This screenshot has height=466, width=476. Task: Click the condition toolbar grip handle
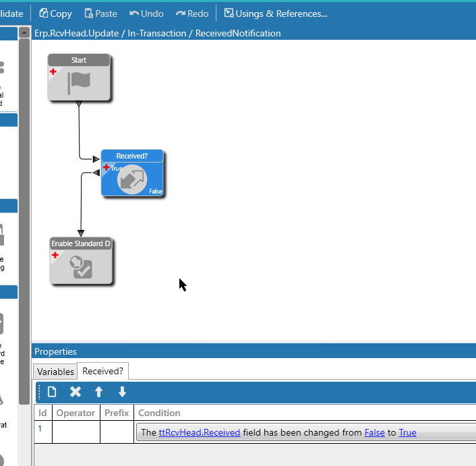[39, 392]
